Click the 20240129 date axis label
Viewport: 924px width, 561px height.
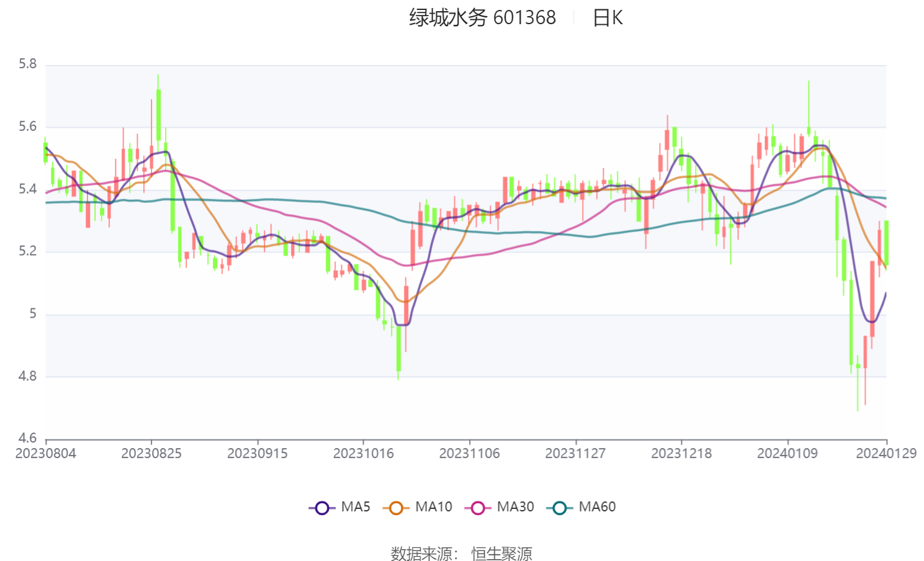coord(886,454)
